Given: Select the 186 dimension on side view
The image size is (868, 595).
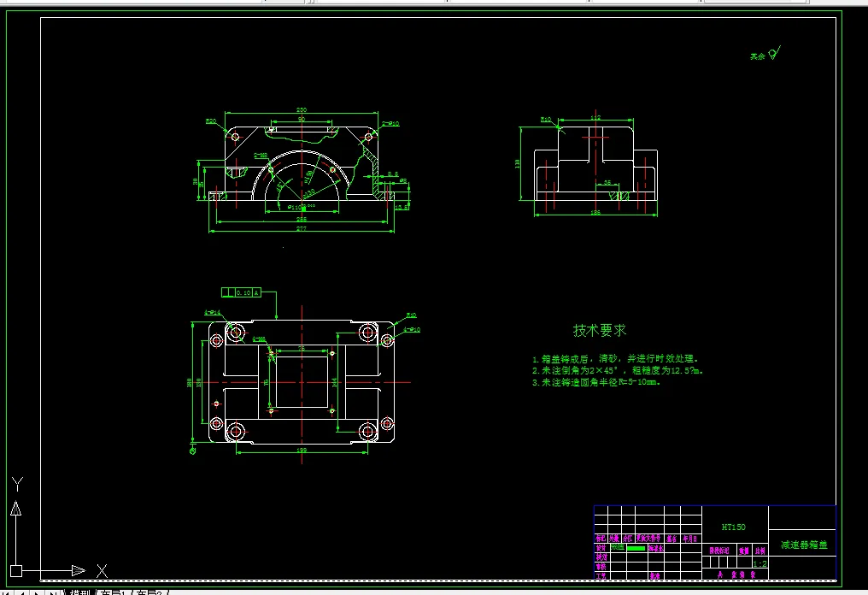Looking at the screenshot, I should [x=595, y=212].
